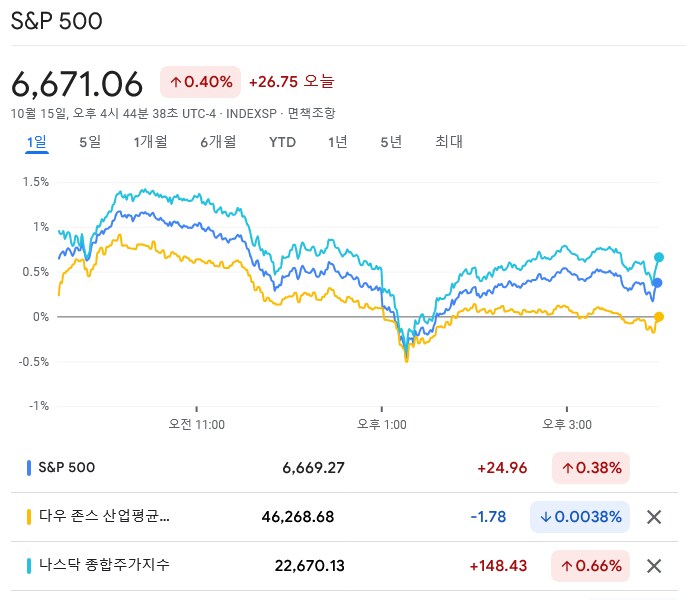This screenshot has height=600, width=686.
Task: Select the YTD range tab
Action: pos(283,142)
